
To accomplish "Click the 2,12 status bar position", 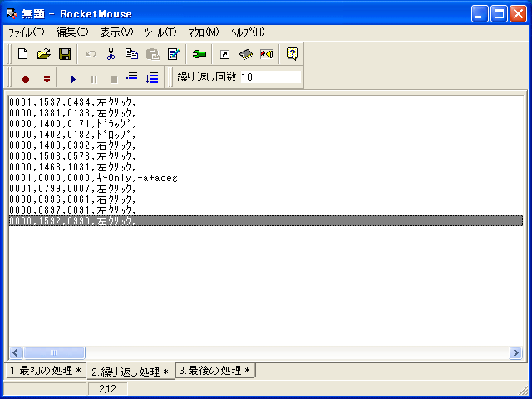I will (108, 389).
